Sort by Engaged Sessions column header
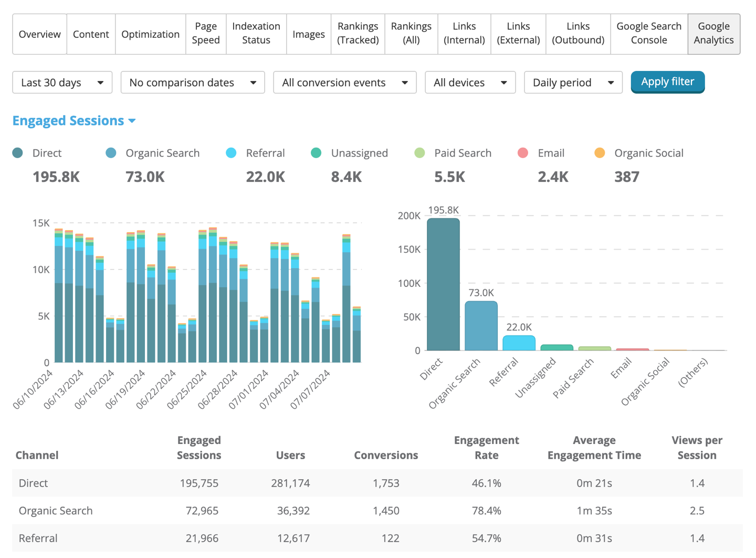This screenshot has height=558, width=756. click(199, 448)
